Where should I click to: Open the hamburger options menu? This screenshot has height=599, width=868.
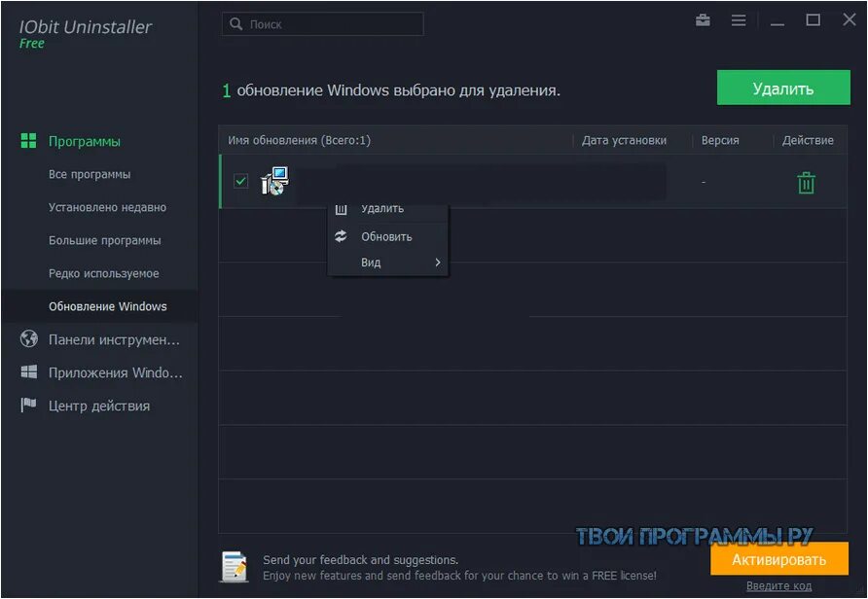pos(738,21)
